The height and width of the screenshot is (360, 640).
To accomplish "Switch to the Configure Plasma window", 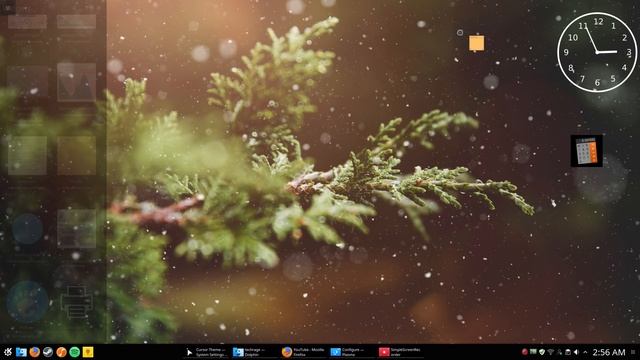I will click(x=351, y=352).
